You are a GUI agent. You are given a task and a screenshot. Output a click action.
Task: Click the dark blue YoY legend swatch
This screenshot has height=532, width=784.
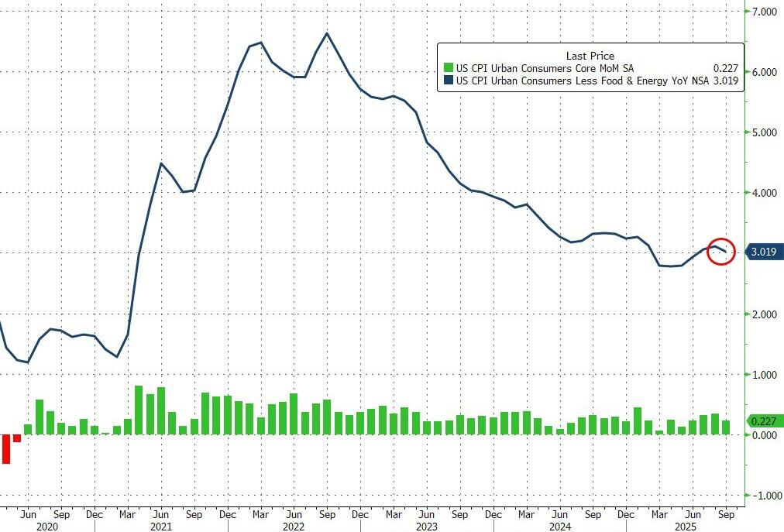pyautogui.click(x=447, y=81)
